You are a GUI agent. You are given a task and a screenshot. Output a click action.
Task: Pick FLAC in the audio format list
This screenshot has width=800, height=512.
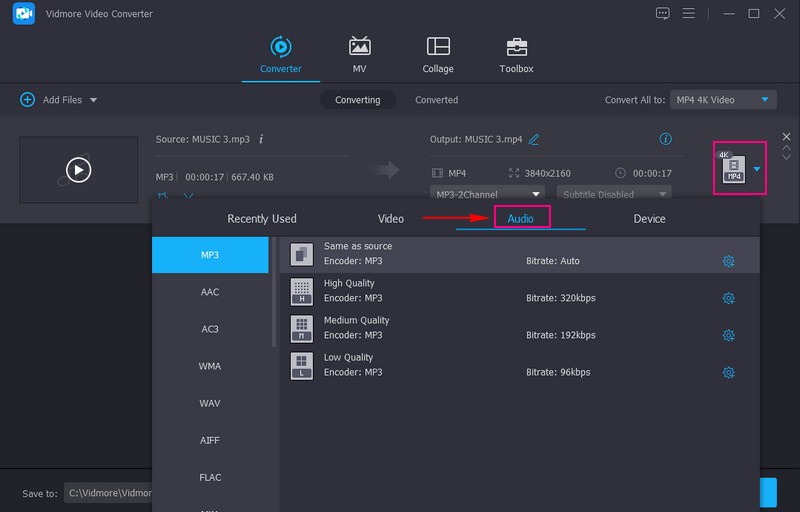(x=210, y=477)
